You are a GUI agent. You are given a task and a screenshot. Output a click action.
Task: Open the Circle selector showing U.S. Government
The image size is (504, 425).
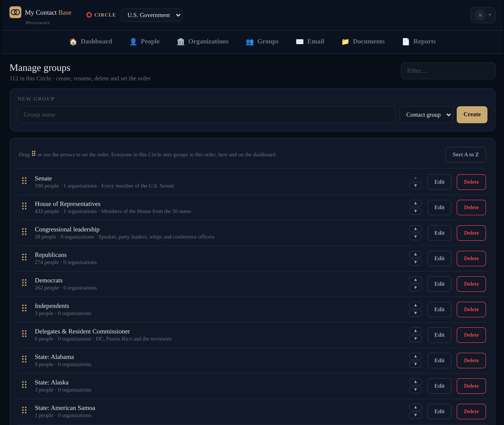(152, 15)
